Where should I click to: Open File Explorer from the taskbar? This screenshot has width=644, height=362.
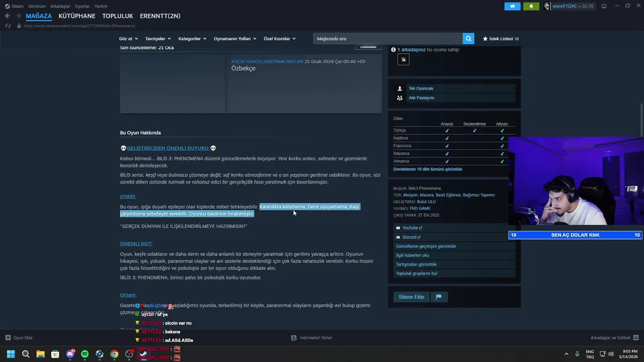tap(40, 354)
